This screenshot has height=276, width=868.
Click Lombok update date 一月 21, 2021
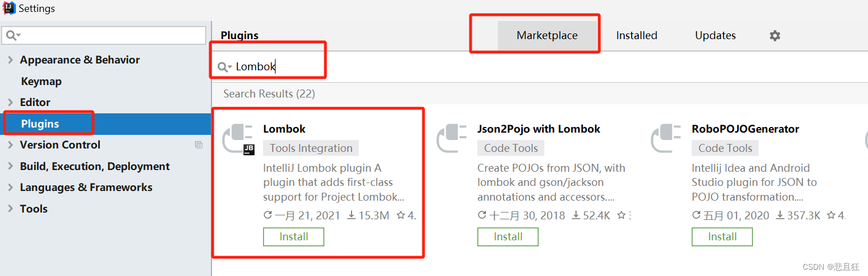[x=302, y=216]
